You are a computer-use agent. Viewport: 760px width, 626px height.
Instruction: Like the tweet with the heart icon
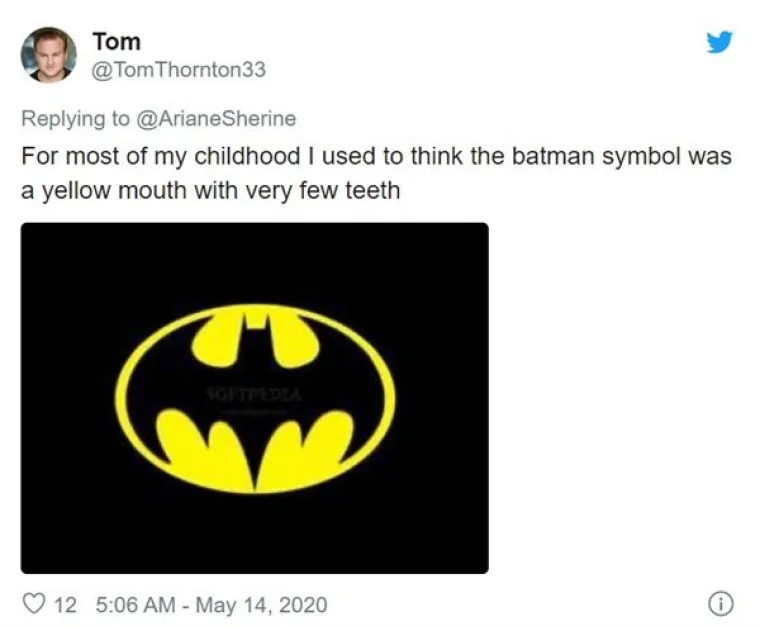[34, 605]
